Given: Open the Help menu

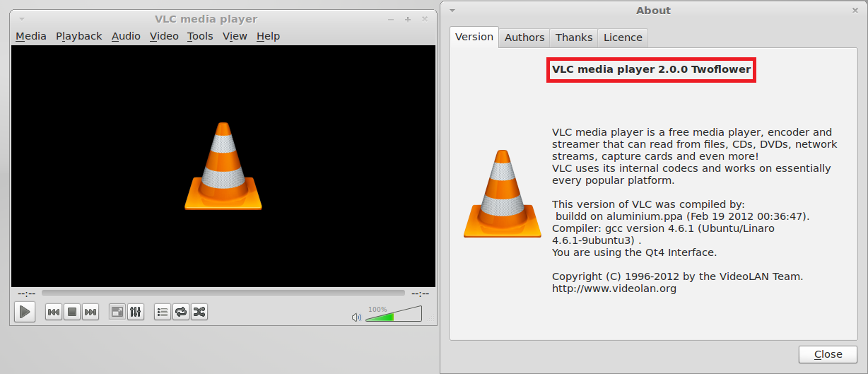Looking at the screenshot, I should click(268, 36).
